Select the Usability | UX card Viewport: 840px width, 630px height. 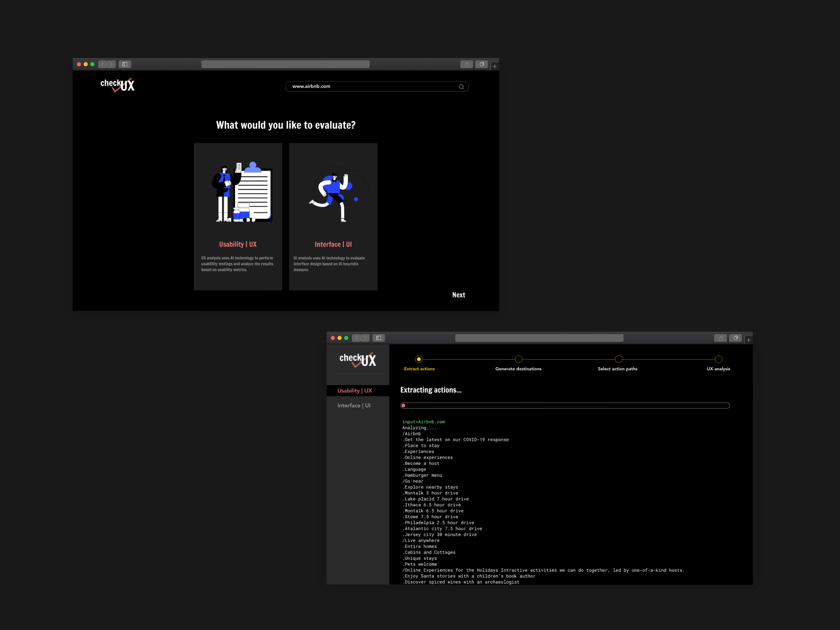[238, 217]
